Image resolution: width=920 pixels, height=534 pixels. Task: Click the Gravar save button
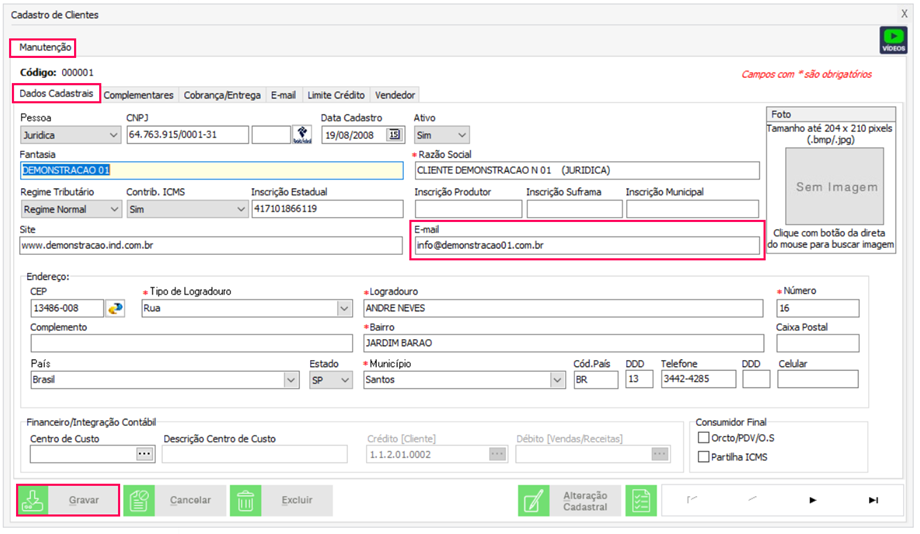pos(69,500)
